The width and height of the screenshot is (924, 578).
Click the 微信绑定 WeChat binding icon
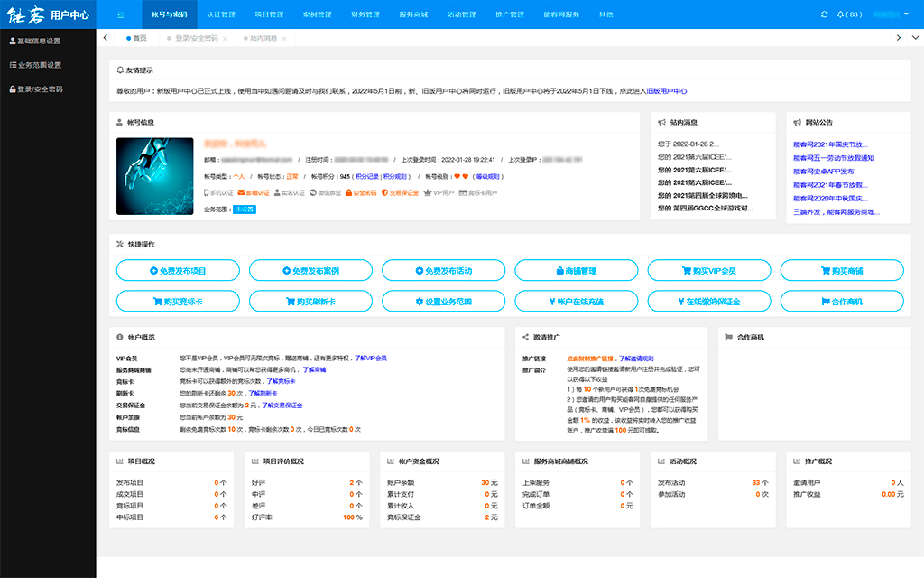(312, 192)
